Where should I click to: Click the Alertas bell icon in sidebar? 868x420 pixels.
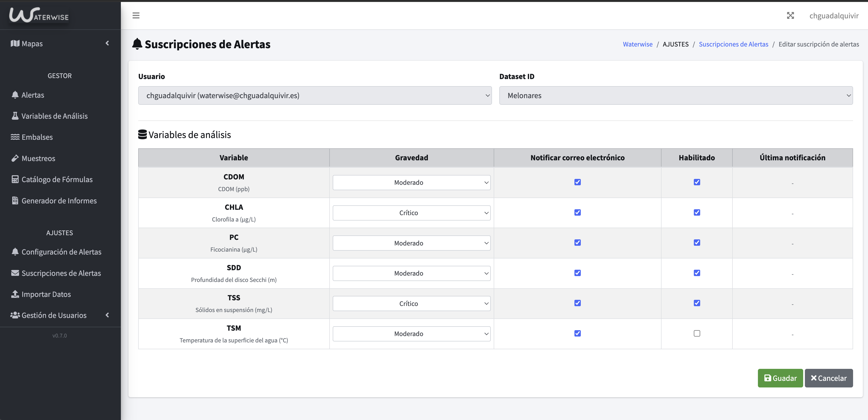click(x=15, y=95)
